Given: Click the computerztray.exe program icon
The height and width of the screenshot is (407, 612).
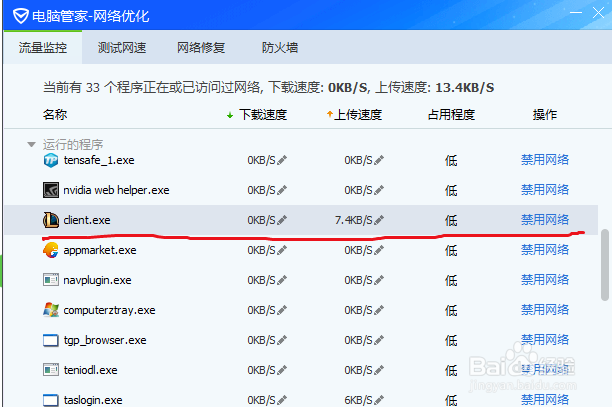Looking at the screenshot, I should [x=51, y=310].
